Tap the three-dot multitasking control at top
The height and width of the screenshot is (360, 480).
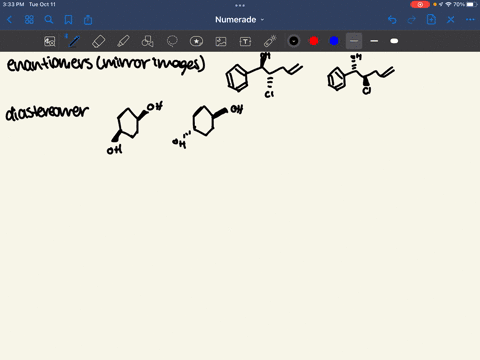click(x=240, y=5)
